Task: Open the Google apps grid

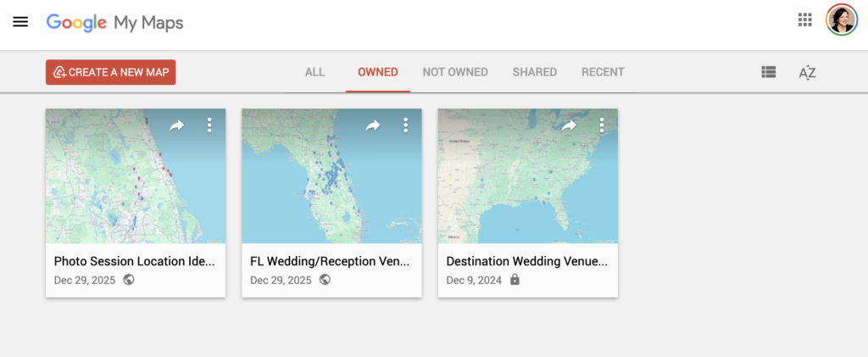Action: [x=805, y=20]
